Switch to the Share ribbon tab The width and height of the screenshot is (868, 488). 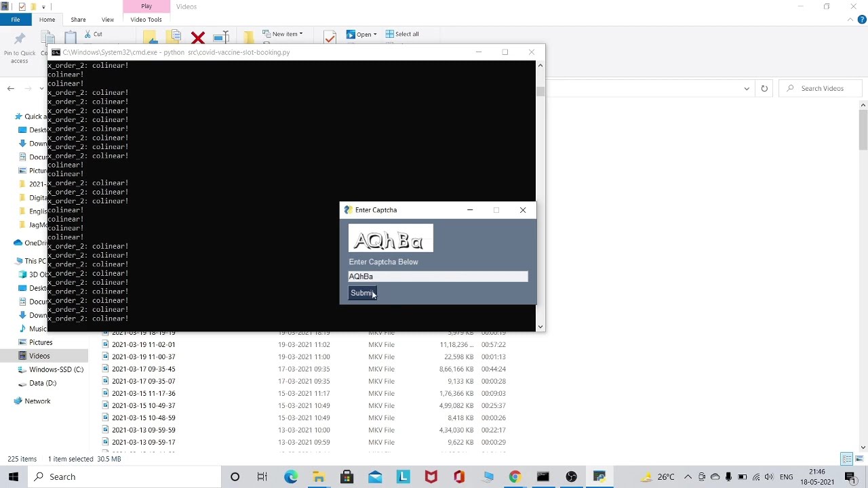(x=78, y=20)
